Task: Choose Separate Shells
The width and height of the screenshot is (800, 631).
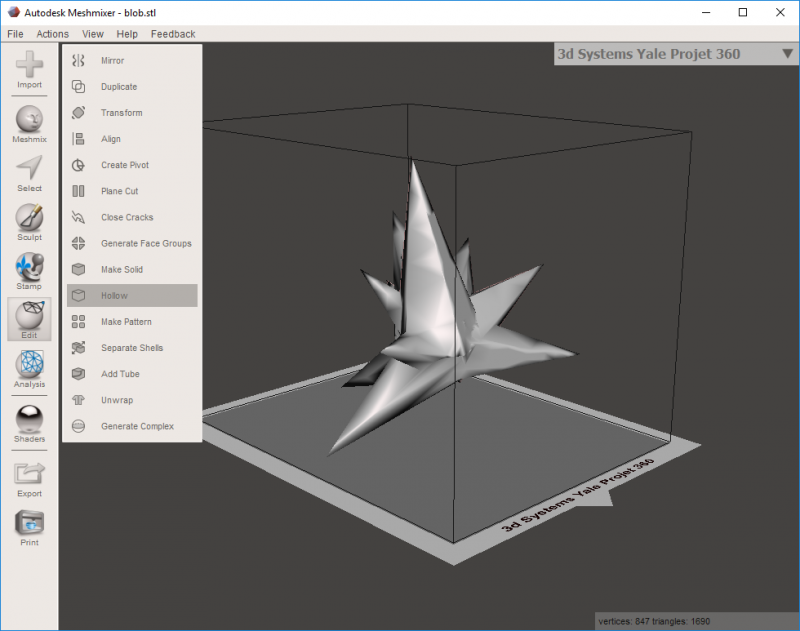Action: [132, 348]
